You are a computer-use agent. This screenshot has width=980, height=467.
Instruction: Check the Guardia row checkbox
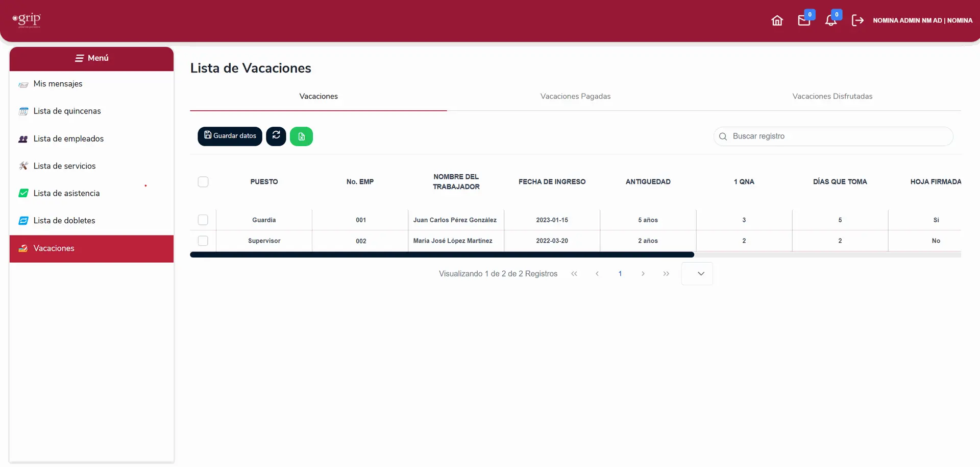coord(203,220)
